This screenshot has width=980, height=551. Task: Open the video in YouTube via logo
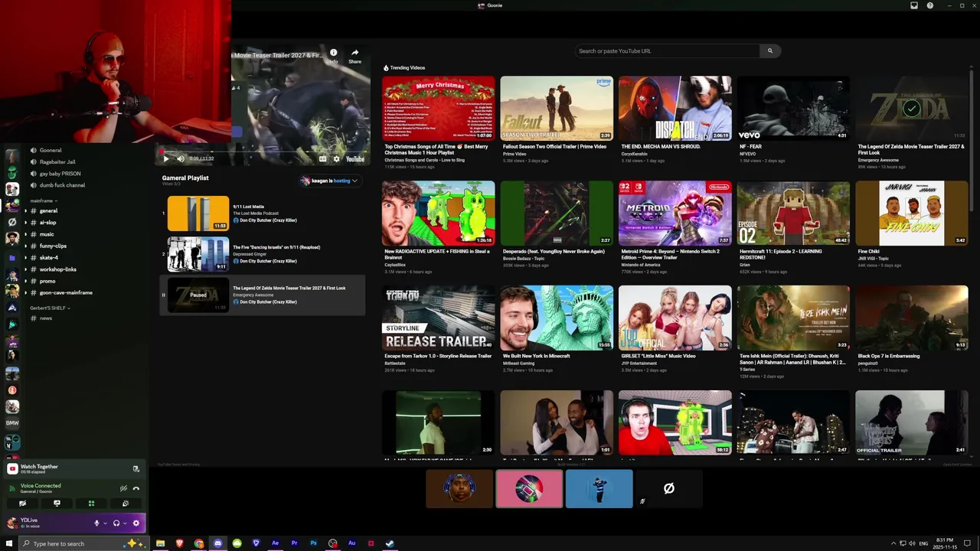click(355, 159)
